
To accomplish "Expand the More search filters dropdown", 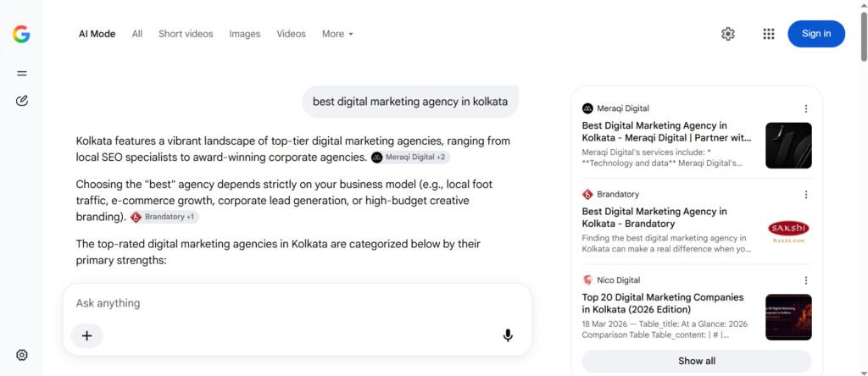I will pos(337,34).
